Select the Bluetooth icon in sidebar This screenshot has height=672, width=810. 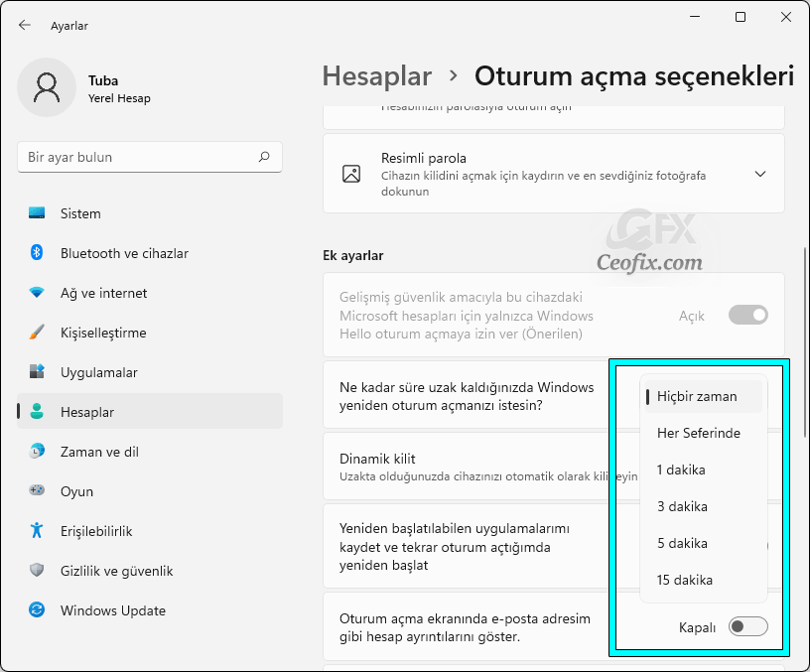[37, 253]
